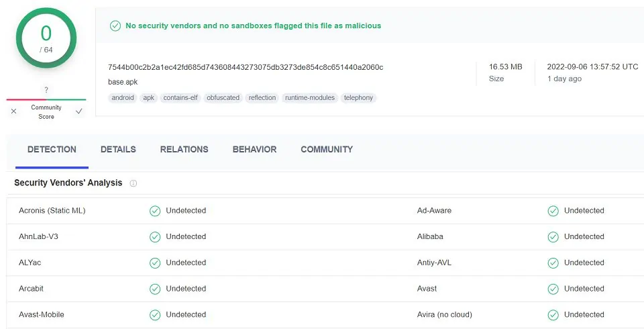
Task: Select the file hash text
Action: click(246, 67)
